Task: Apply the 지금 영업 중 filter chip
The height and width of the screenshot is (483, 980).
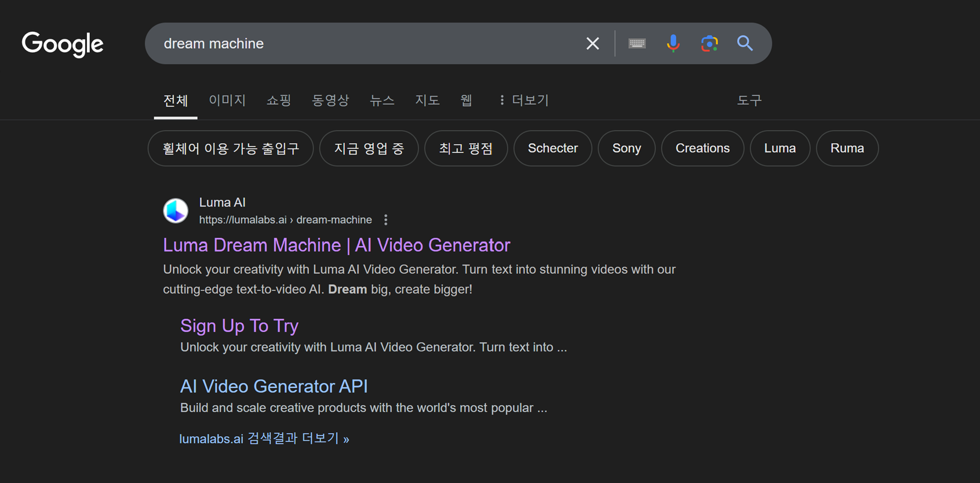Action: pyautogui.click(x=369, y=148)
